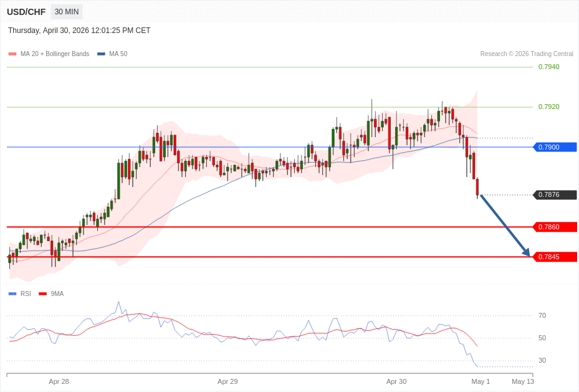Click the blue RSI legend marker
This screenshot has height=392, width=579.
(12, 294)
